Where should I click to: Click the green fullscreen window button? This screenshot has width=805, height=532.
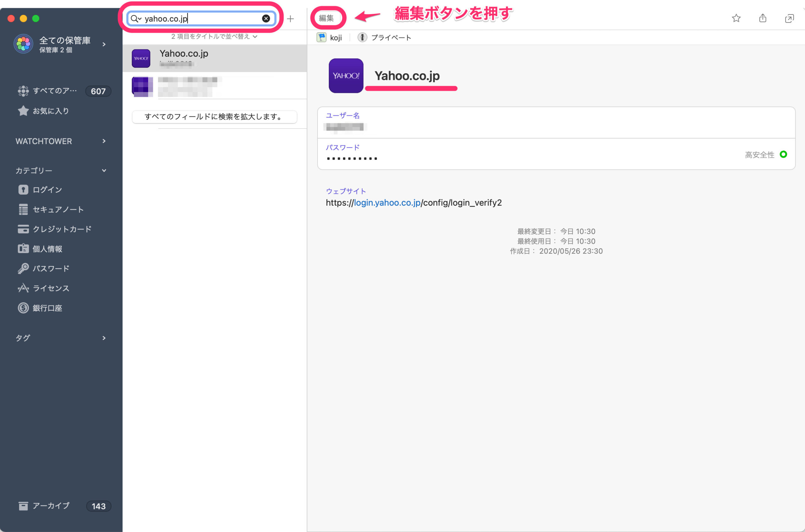tap(36, 18)
